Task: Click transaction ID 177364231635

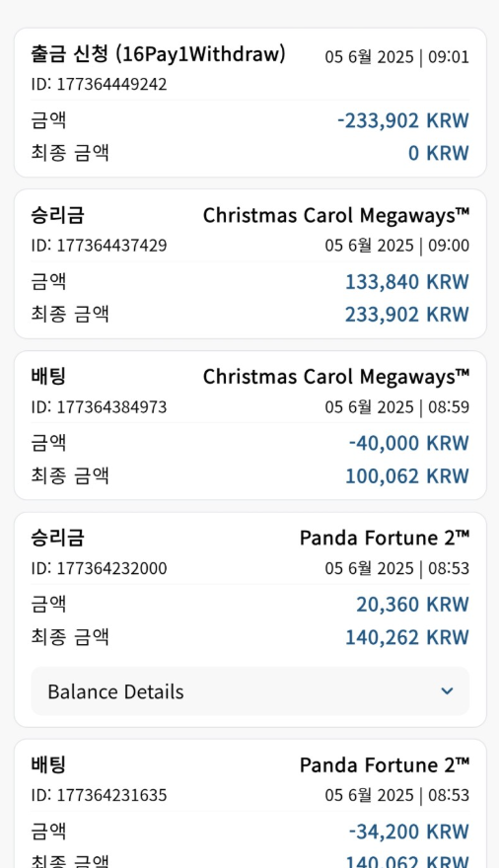Action: pos(99,795)
